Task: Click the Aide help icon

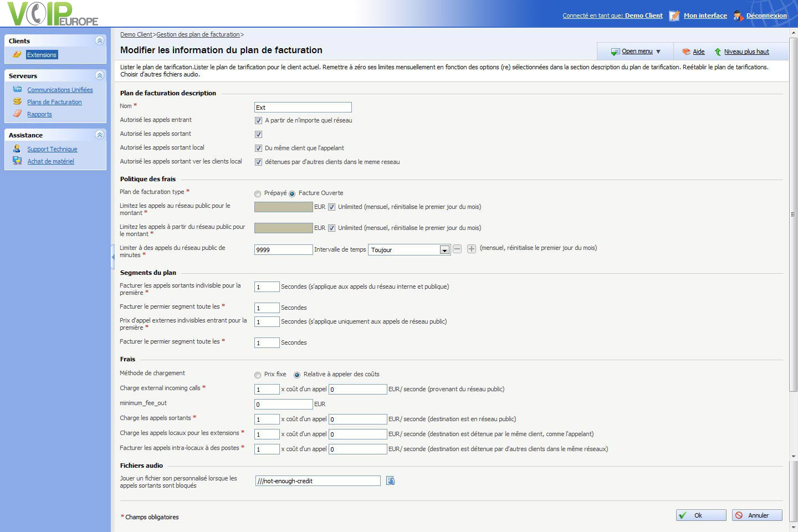Action: click(686, 52)
